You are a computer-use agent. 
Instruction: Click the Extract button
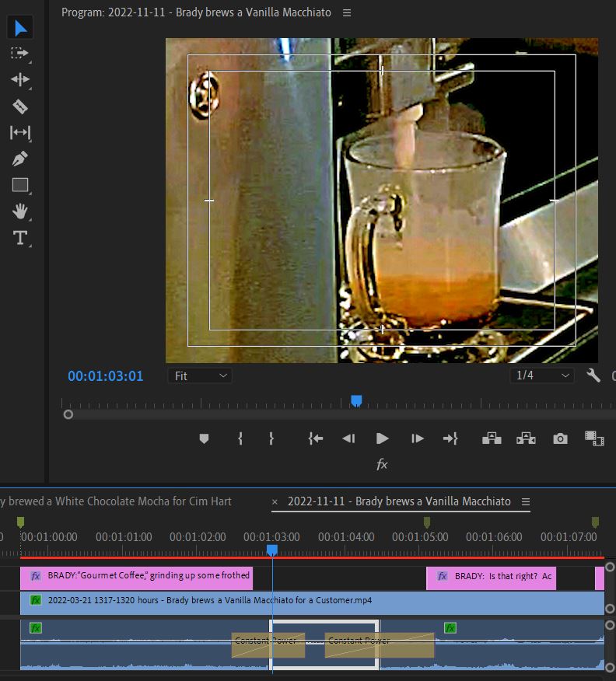pos(526,438)
